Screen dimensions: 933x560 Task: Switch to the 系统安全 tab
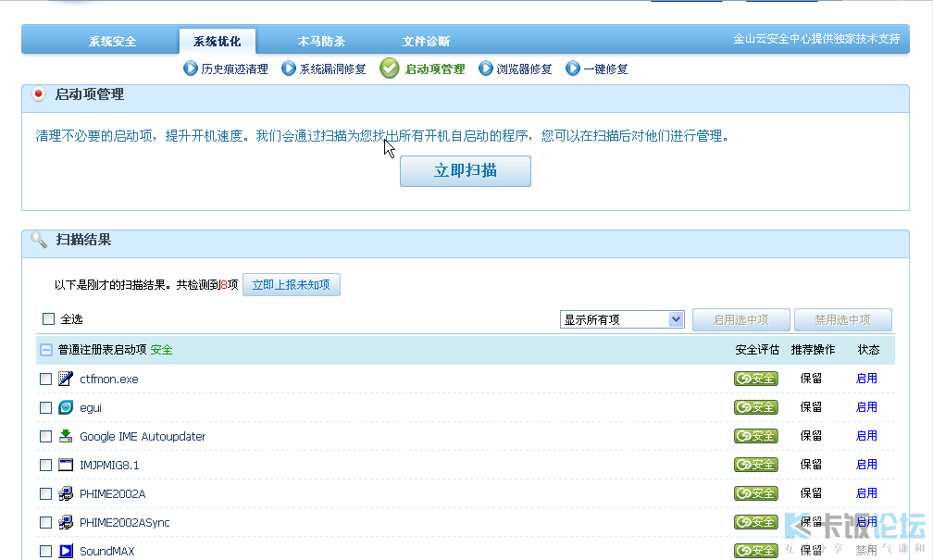(x=113, y=41)
